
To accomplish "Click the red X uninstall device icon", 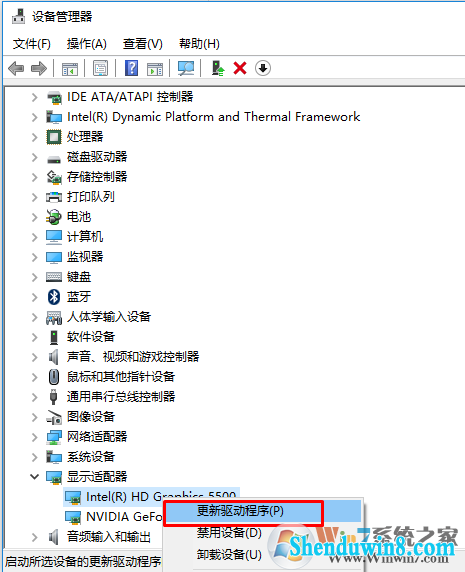I will [x=240, y=68].
